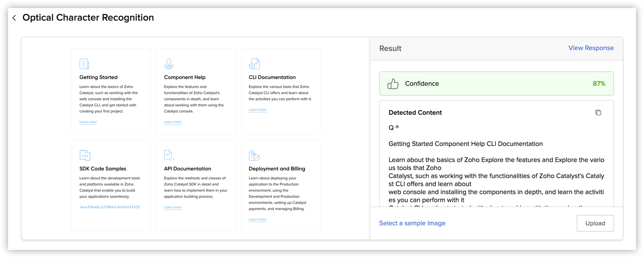Open the View Response link
Viewport: 644px width, 258px height.
(591, 48)
